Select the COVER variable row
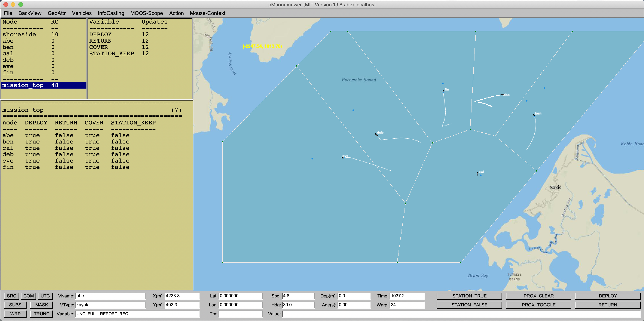The height and width of the screenshot is (321, 644). 140,47
